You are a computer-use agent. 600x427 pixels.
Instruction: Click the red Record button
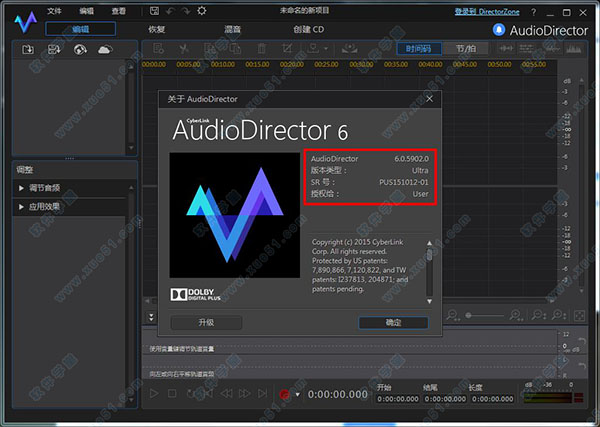[284, 394]
